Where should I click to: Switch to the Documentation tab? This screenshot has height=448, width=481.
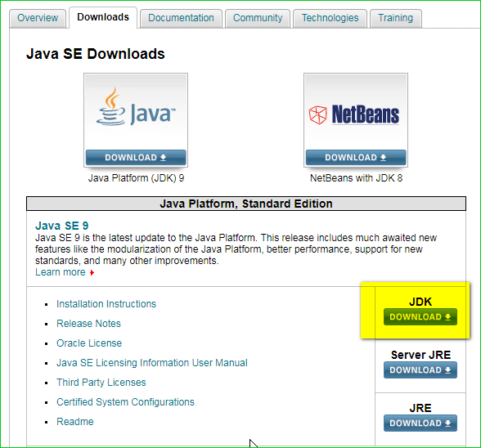click(x=181, y=18)
